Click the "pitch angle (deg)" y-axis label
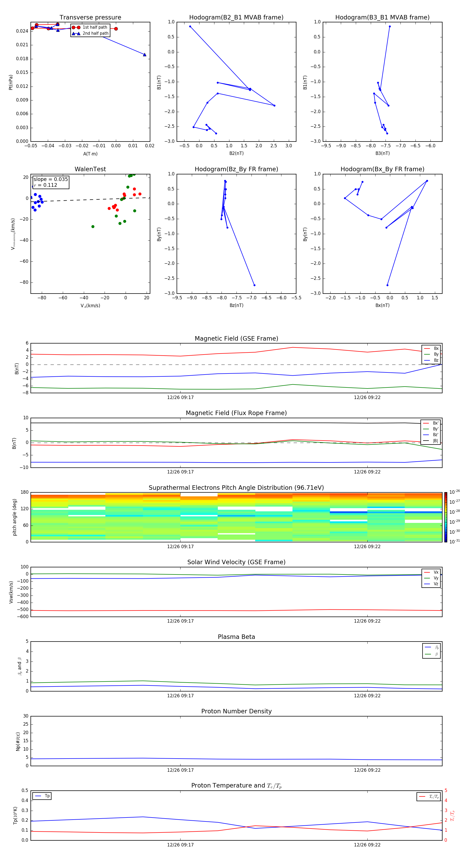Viewport: 473px width, 868px height. (x=14, y=517)
